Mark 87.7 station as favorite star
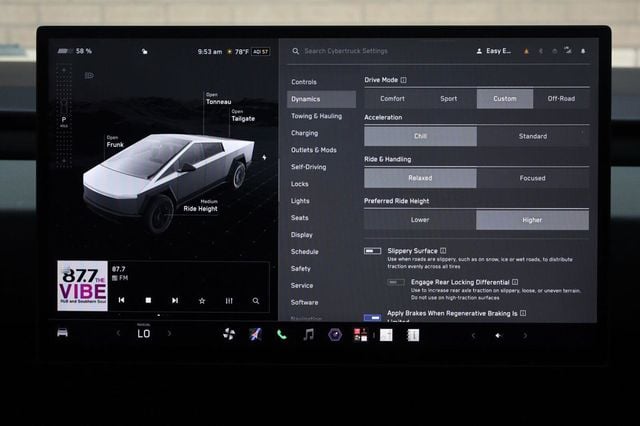The image size is (640, 426). [x=202, y=301]
